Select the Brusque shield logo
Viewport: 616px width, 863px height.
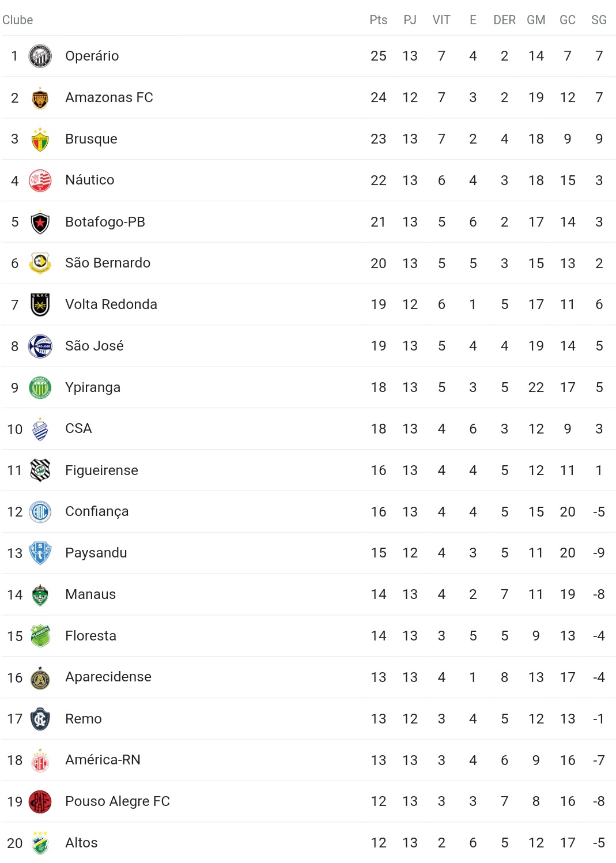[40, 139]
